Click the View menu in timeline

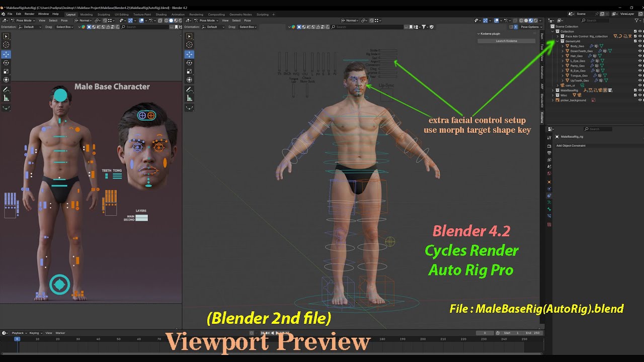point(49,333)
